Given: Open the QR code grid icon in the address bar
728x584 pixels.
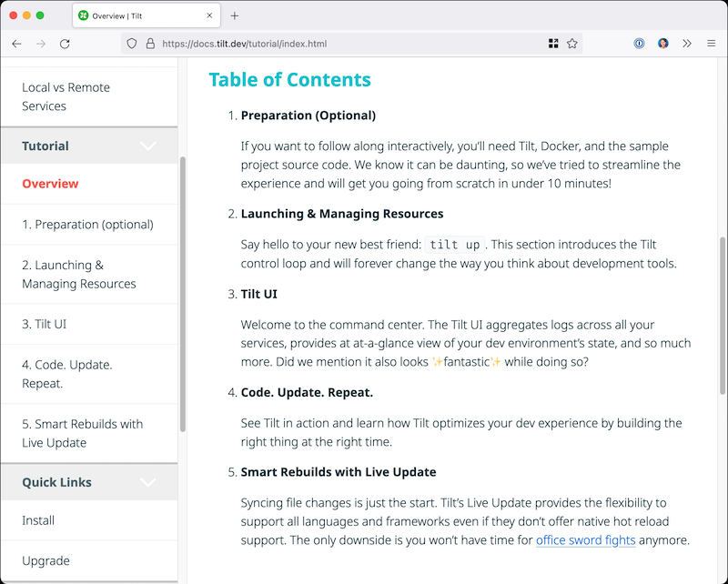Looking at the screenshot, I should (x=553, y=44).
